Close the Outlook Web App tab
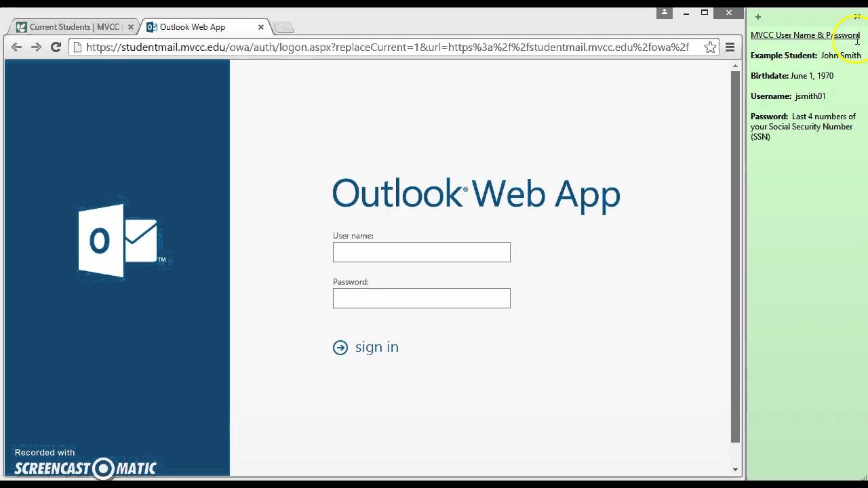868x488 pixels. click(x=261, y=27)
